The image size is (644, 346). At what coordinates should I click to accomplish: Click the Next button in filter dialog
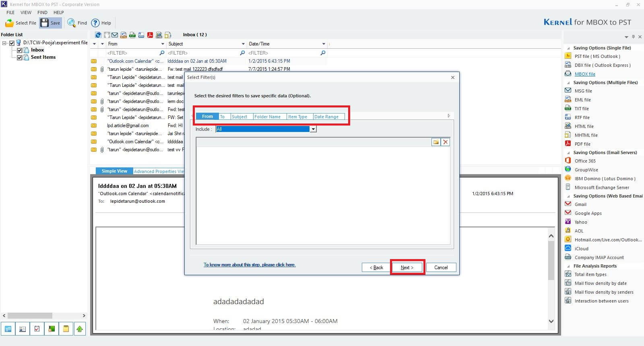[x=407, y=268]
